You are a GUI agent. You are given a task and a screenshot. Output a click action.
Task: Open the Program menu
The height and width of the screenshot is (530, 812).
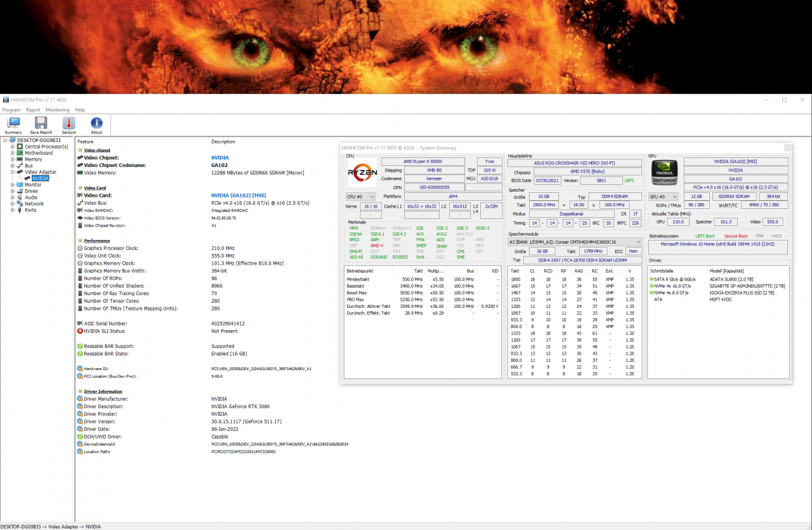click(11, 110)
